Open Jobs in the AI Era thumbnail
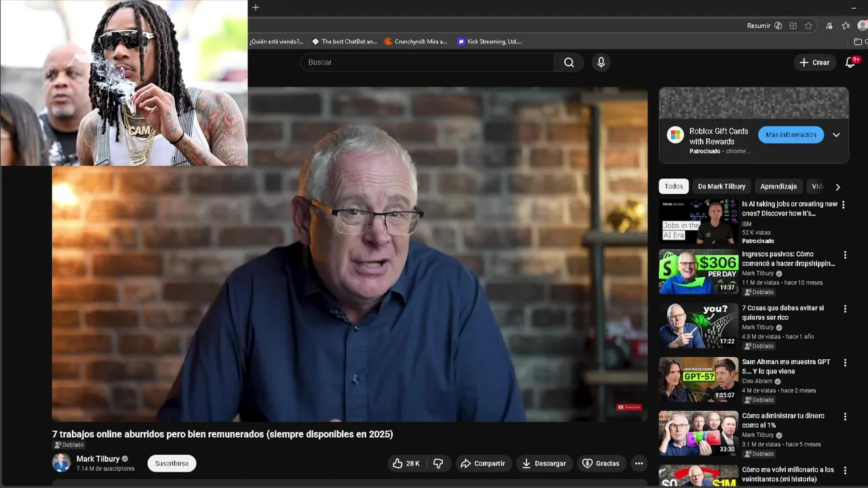The image size is (868, 488). click(x=698, y=221)
